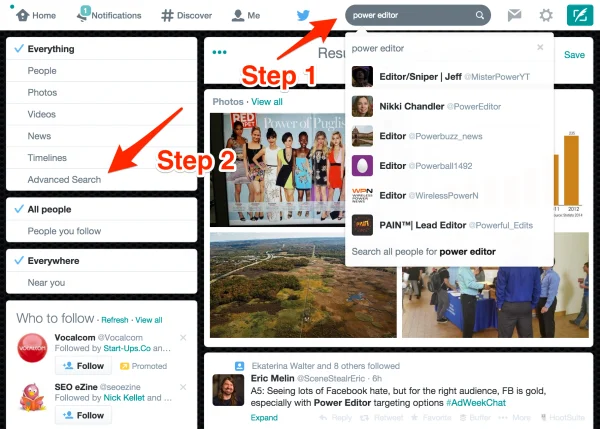Select the Everything filter
This screenshot has width=600, height=429.
(x=102, y=49)
